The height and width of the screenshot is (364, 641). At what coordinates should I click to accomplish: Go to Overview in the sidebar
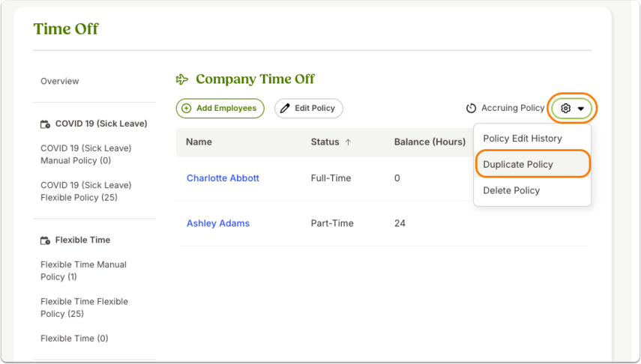click(x=60, y=82)
